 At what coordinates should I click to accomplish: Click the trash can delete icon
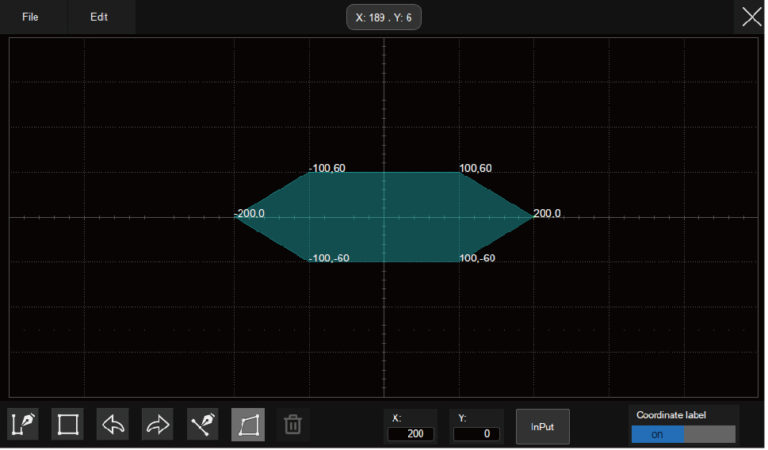293,424
